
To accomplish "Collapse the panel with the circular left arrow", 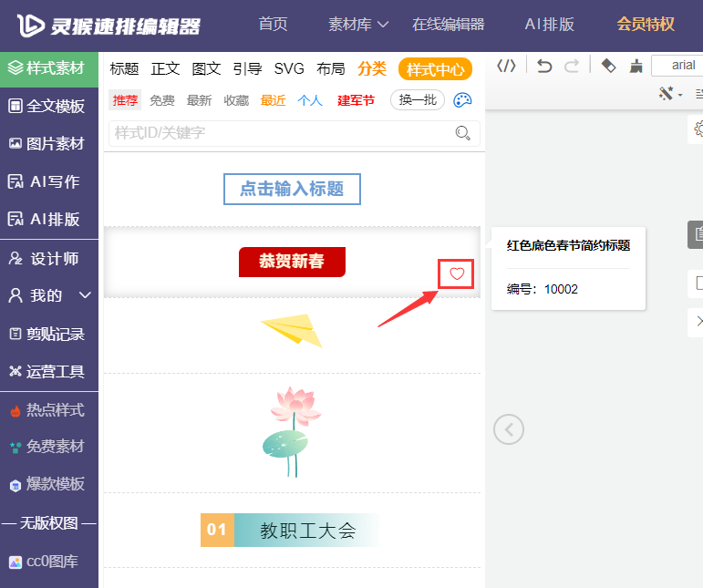I will click(x=509, y=429).
